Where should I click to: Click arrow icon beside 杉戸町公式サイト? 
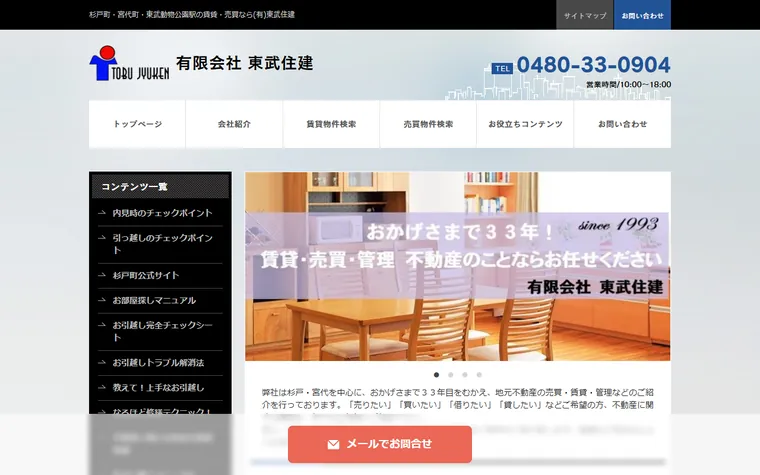(x=102, y=275)
